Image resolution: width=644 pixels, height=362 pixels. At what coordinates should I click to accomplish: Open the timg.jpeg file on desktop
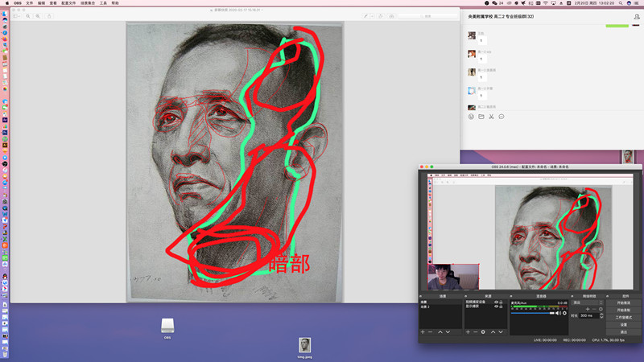click(x=304, y=345)
